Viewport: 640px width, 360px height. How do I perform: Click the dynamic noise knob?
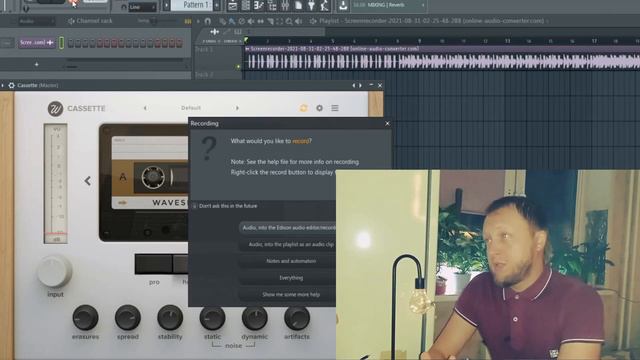pos(255,318)
